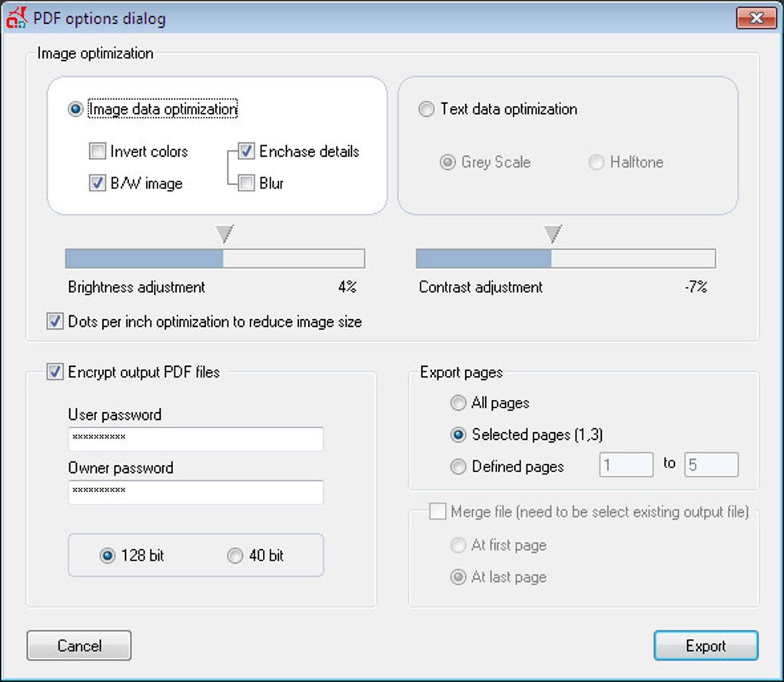784x682 pixels.
Task: Select All pages export option
Action: (x=459, y=403)
